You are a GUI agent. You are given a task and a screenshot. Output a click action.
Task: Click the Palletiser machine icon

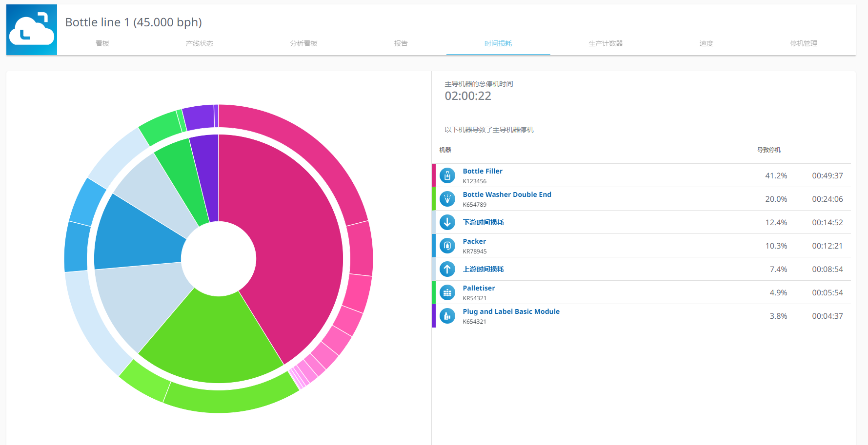(447, 292)
